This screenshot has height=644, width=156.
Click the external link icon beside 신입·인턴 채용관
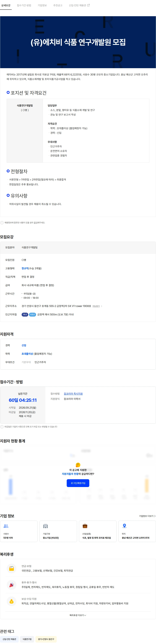[88, 5]
